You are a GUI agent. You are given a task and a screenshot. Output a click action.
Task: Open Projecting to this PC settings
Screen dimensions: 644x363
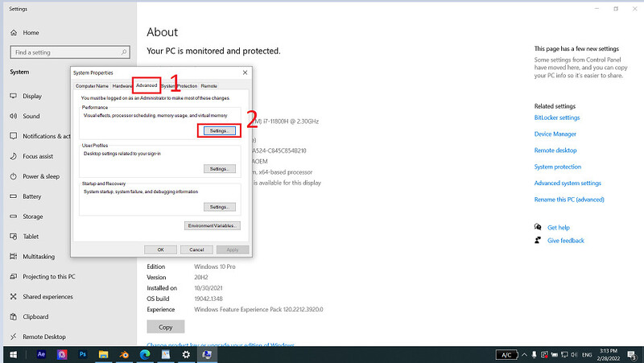(43, 276)
